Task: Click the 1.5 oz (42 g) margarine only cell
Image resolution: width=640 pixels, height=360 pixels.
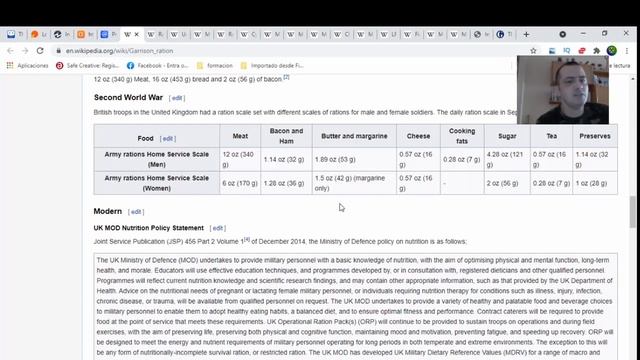Action: click(354, 183)
